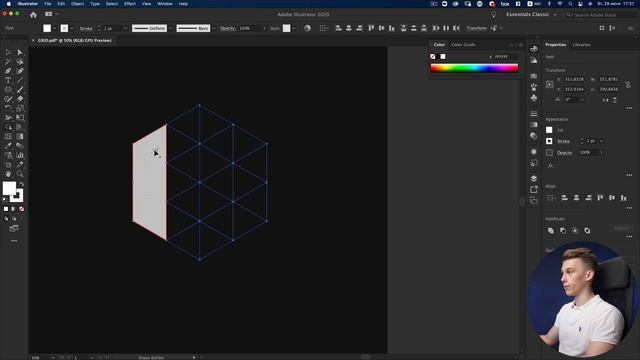Select the reference point widget in Transform
This screenshot has height=360, width=640.
point(550,84)
